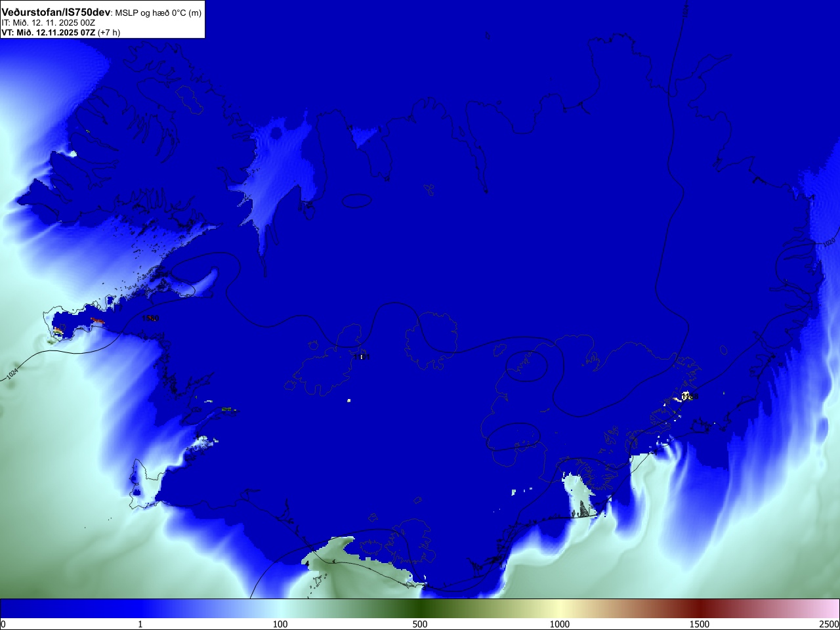Click the colorbar label 500
Viewport: 840px width, 630px height.
[420, 624]
